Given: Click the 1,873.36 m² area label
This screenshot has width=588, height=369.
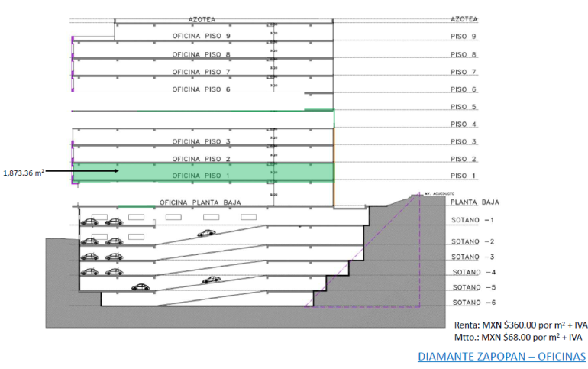Looking at the screenshot, I should click(x=23, y=172).
